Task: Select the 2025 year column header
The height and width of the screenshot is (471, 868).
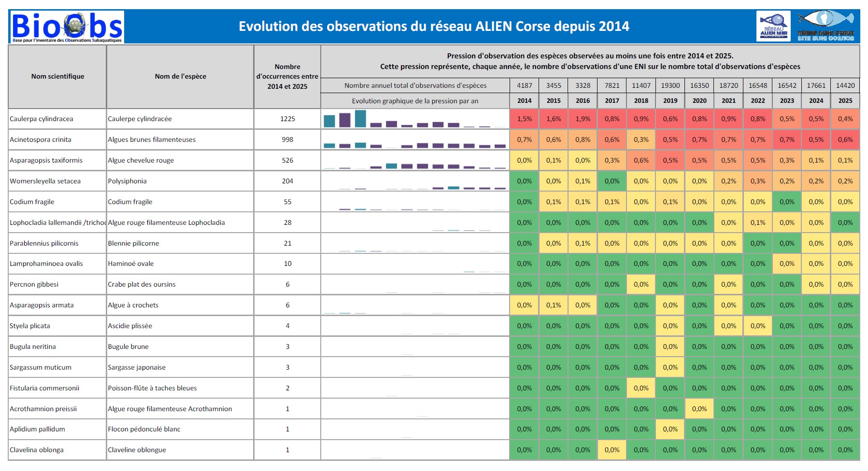Action: tap(845, 101)
